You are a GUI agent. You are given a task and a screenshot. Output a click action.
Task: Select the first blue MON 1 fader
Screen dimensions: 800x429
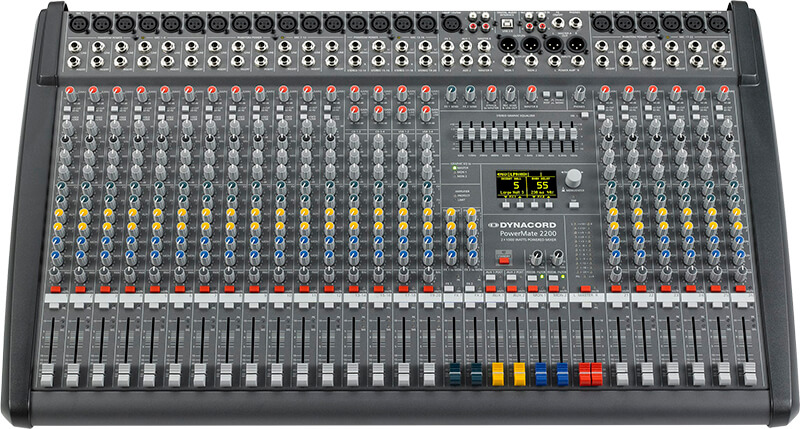[x=541, y=375]
